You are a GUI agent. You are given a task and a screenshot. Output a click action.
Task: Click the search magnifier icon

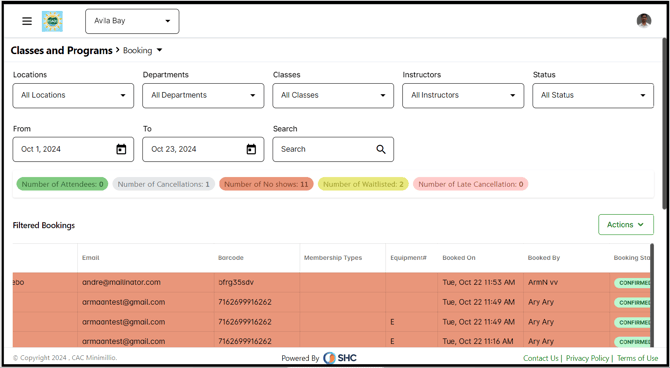point(381,149)
